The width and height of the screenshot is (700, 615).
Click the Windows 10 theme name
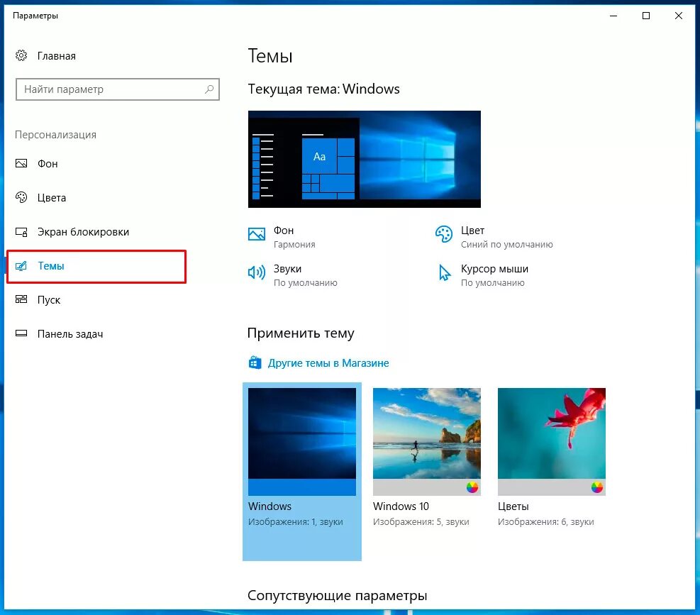coord(401,506)
